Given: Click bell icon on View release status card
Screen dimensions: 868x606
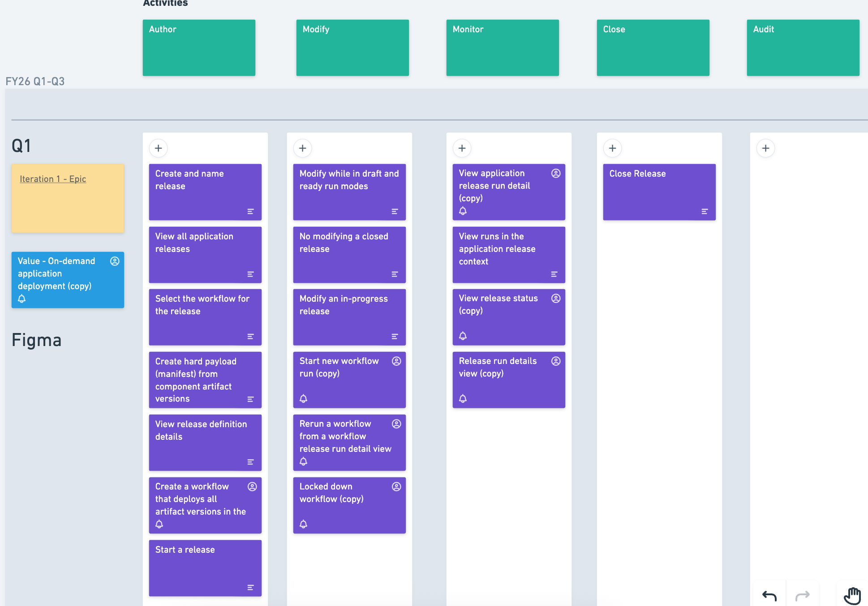Looking at the screenshot, I should pyautogui.click(x=463, y=336).
